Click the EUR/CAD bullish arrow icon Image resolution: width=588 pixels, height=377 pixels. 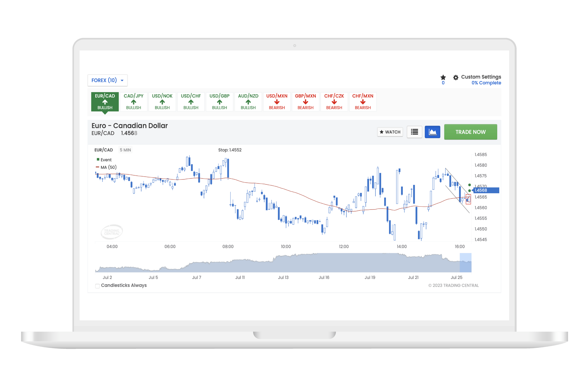pos(105,103)
